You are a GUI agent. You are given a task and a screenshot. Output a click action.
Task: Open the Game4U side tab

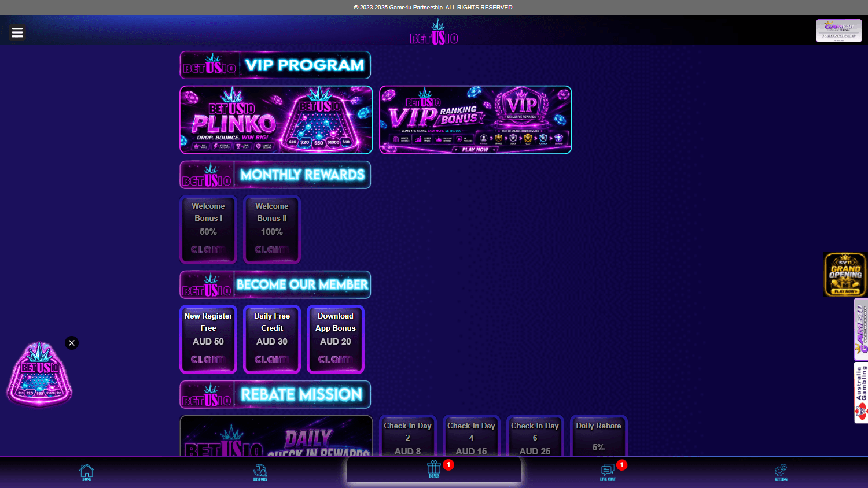861,330
